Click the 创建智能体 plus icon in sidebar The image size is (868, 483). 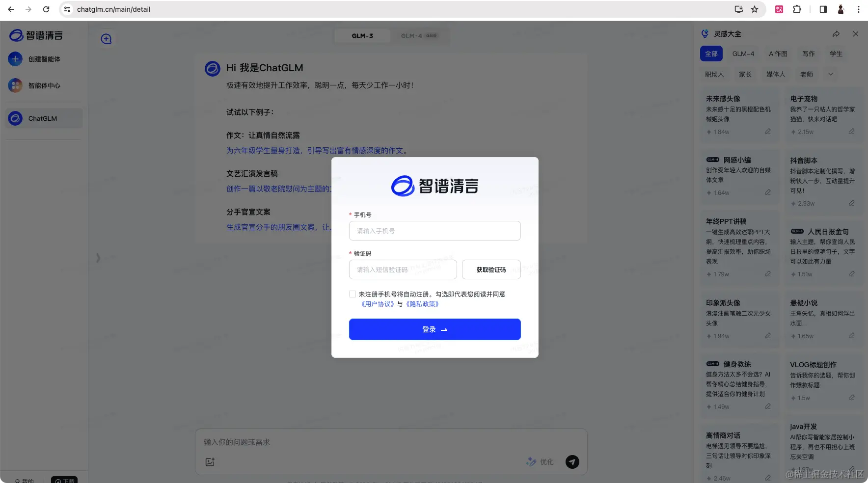coord(15,59)
